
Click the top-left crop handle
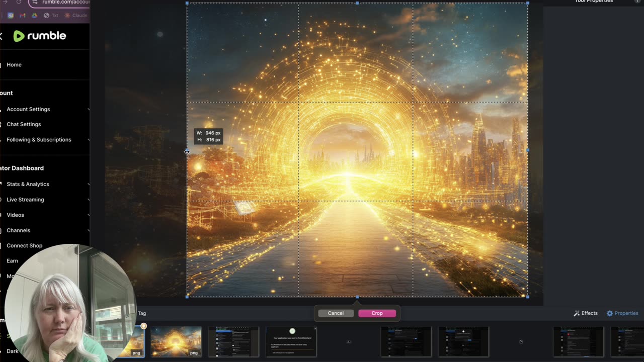(187, 3)
